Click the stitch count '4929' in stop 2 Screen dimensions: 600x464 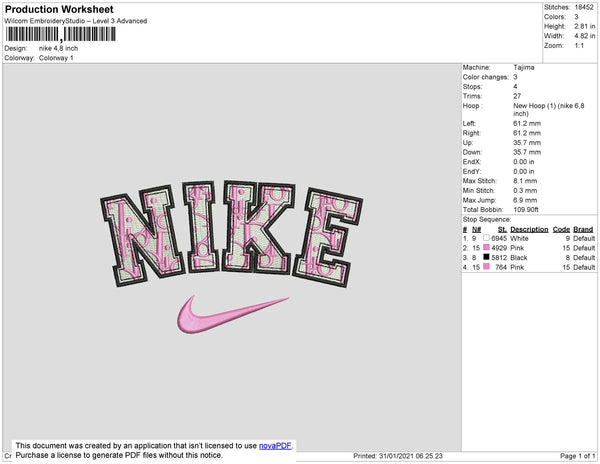coord(499,248)
